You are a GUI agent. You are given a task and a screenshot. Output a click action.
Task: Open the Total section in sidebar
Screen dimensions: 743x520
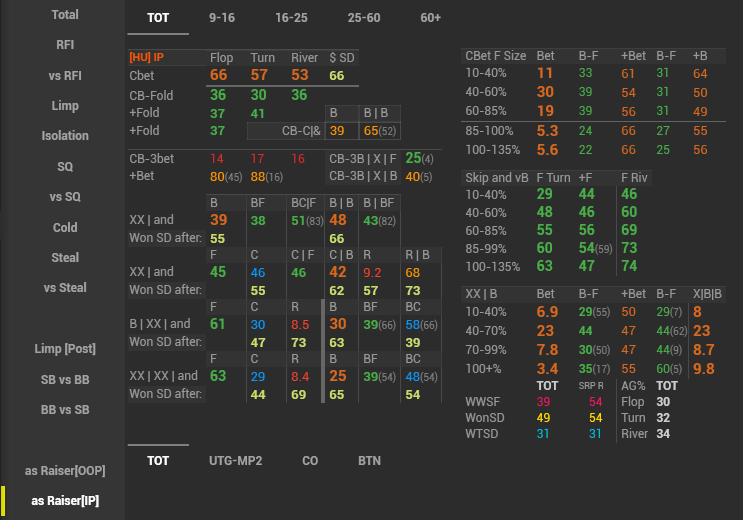pyautogui.click(x=65, y=15)
